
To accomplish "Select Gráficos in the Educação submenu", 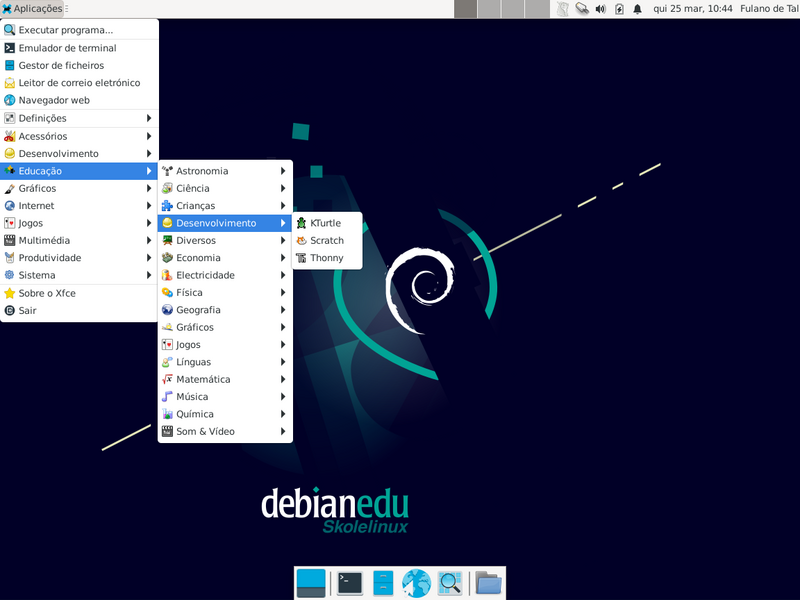I will [225, 327].
